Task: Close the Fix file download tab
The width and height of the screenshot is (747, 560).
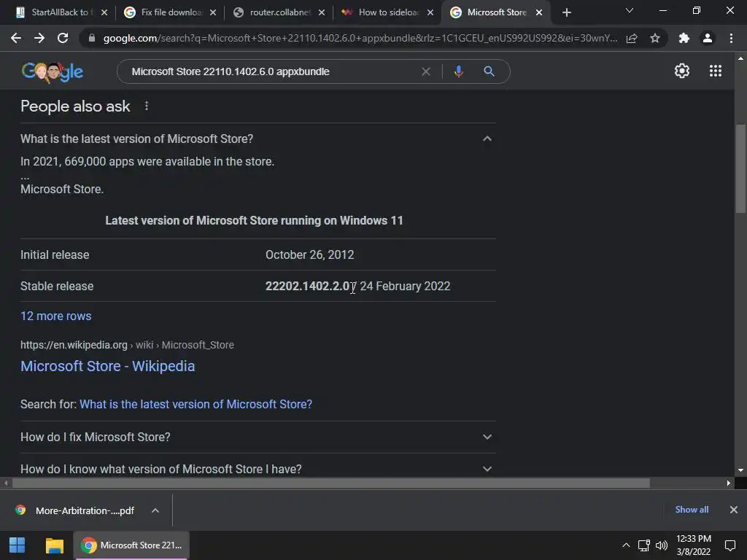Action: coord(213,12)
